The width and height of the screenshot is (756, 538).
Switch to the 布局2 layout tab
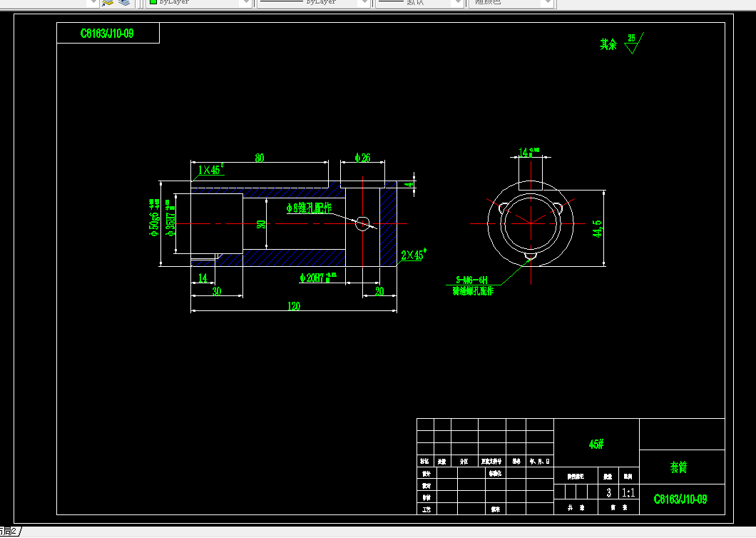click(10, 532)
